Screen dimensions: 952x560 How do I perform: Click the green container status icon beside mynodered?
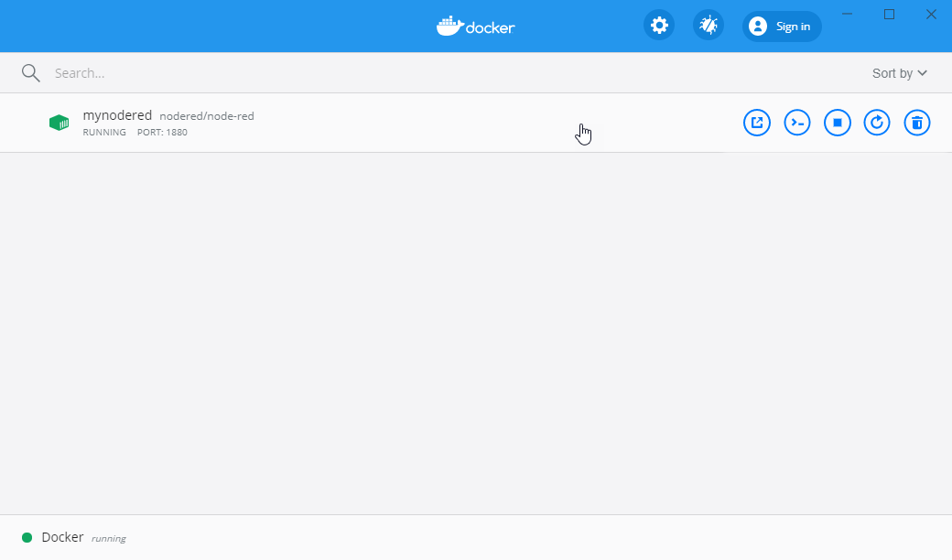[x=59, y=122]
